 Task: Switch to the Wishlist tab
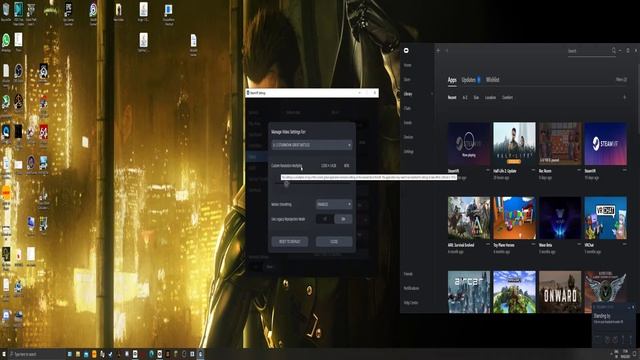pyautogui.click(x=492, y=80)
